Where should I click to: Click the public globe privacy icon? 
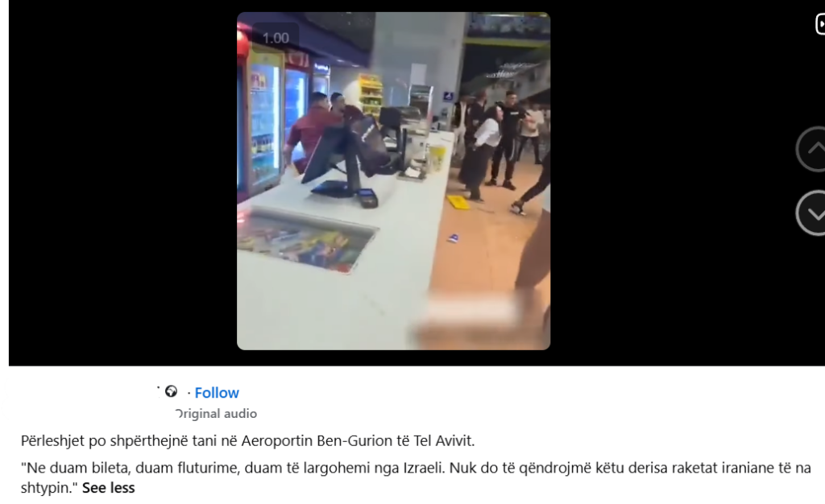coord(171,391)
